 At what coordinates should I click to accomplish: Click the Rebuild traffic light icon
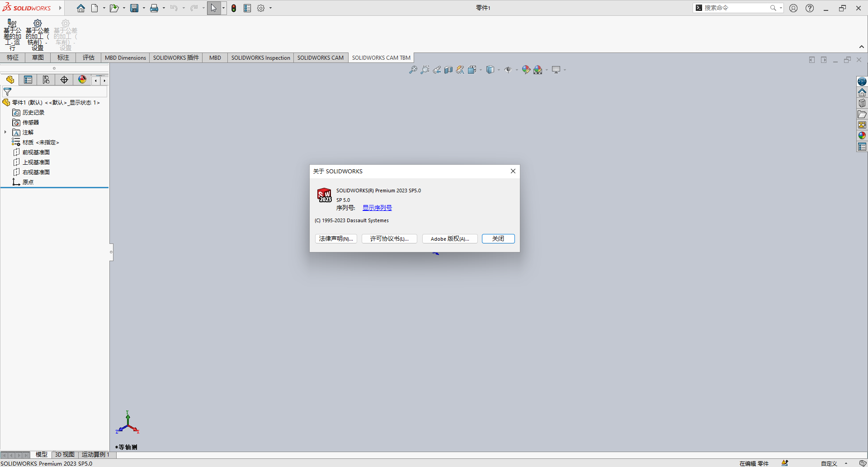click(234, 8)
